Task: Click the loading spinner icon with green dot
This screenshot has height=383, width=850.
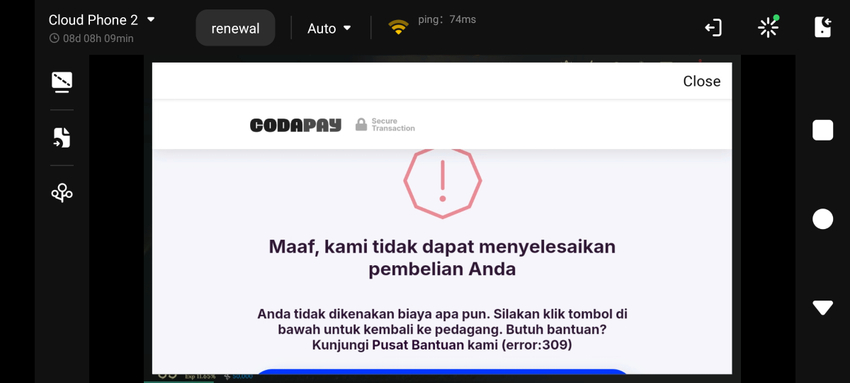Action: pyautogui.click(x=768, y=27)
